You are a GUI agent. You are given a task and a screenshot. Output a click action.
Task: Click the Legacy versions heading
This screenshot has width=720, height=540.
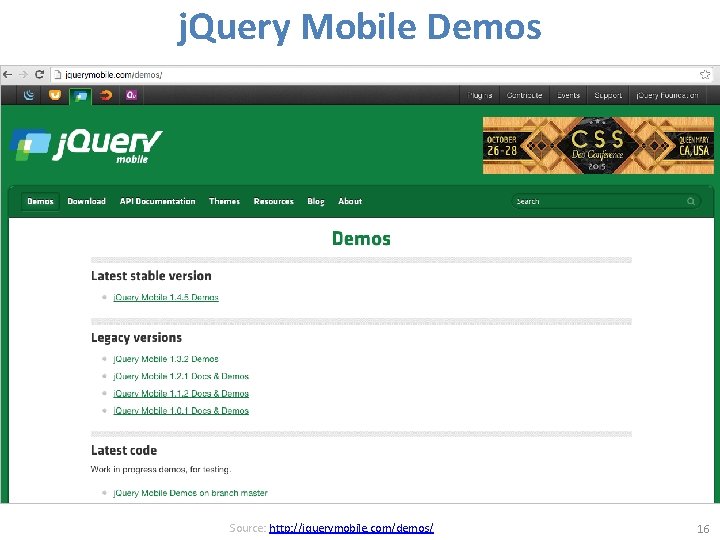pyautogui.click(x=136, y=338)
